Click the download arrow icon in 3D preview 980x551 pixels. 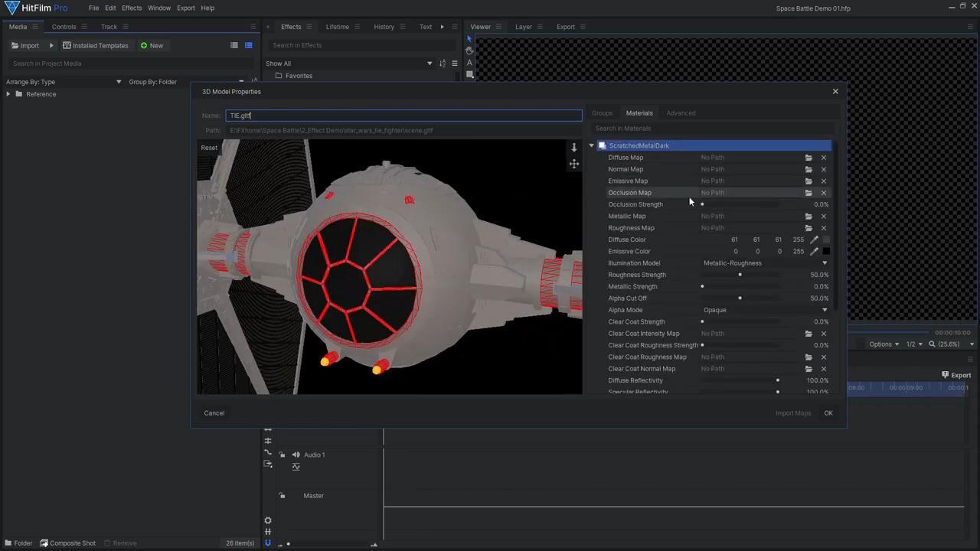coord(574,148)
